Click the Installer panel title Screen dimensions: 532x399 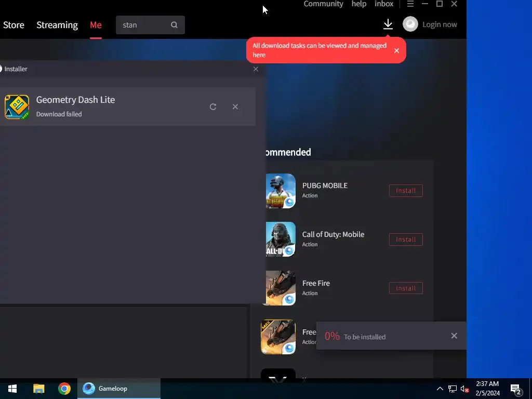point(16,69)
